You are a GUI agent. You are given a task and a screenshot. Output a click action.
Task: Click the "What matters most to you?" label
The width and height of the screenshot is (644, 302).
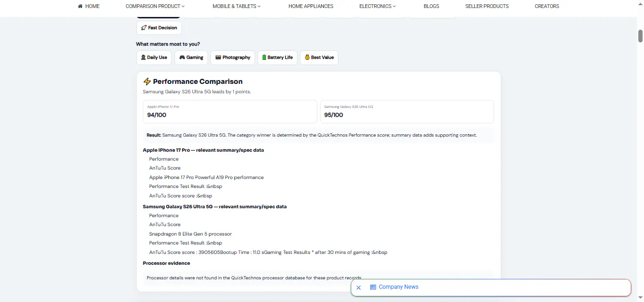(x=168, y=44)
